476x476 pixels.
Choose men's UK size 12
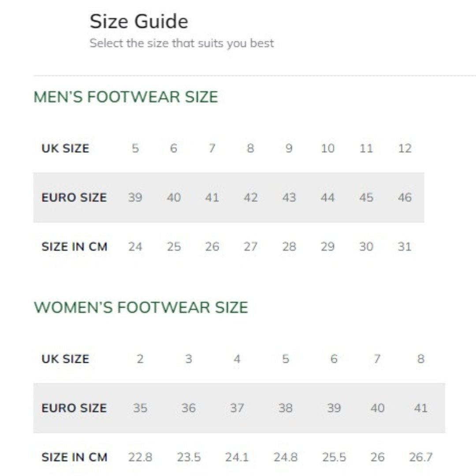tap(405, 149)
